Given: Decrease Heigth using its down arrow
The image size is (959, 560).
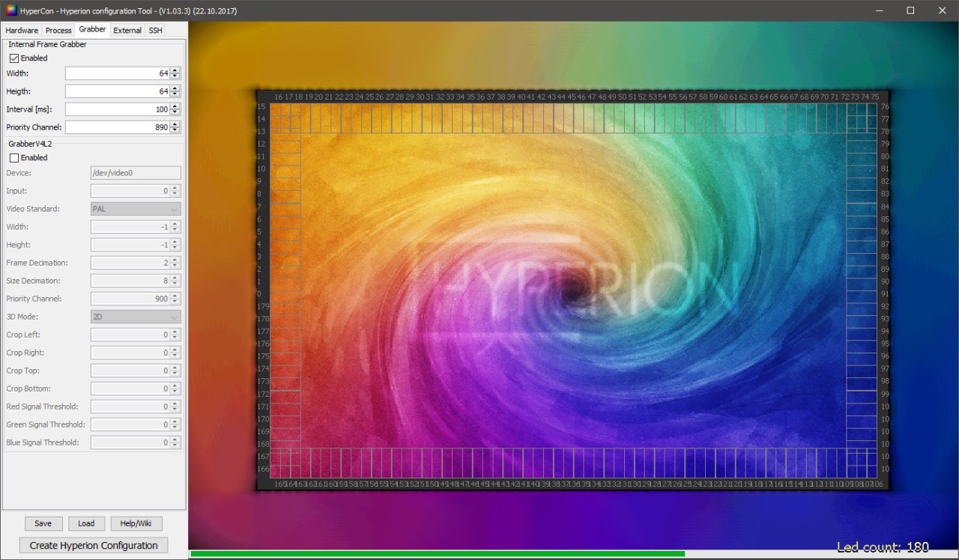Looking at the screenshot, I should coord(175,94).
